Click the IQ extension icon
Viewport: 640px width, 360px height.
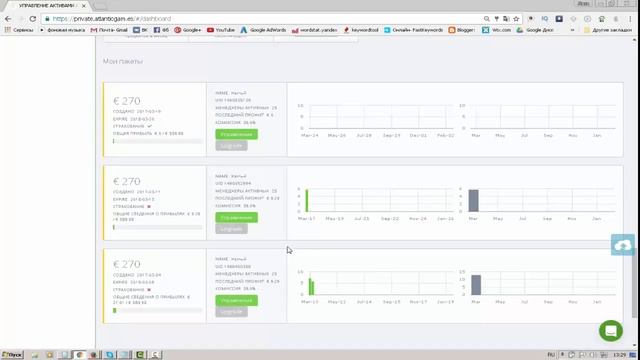tap(545, 19)
